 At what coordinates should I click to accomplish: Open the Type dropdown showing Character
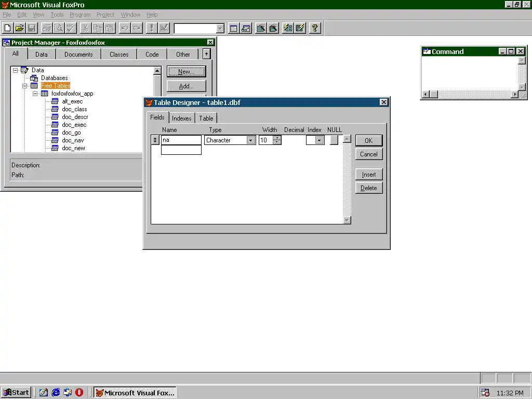251,140
